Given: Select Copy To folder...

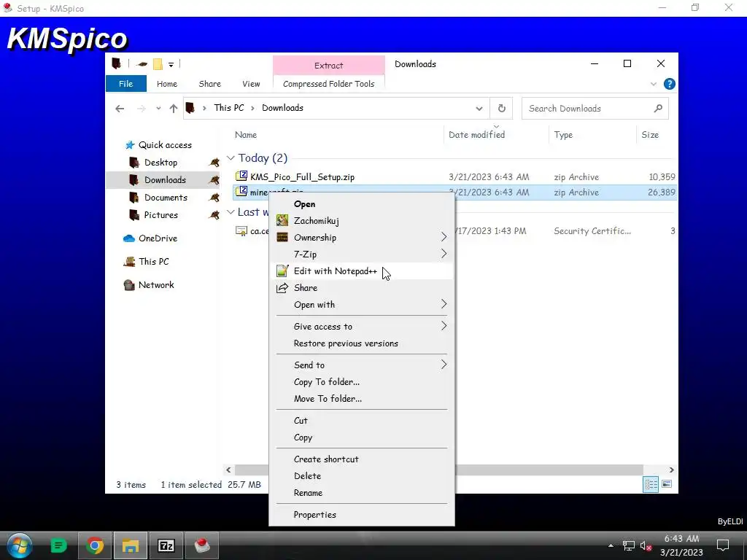Looking at the screenshot, I should (x=362, y=382).
